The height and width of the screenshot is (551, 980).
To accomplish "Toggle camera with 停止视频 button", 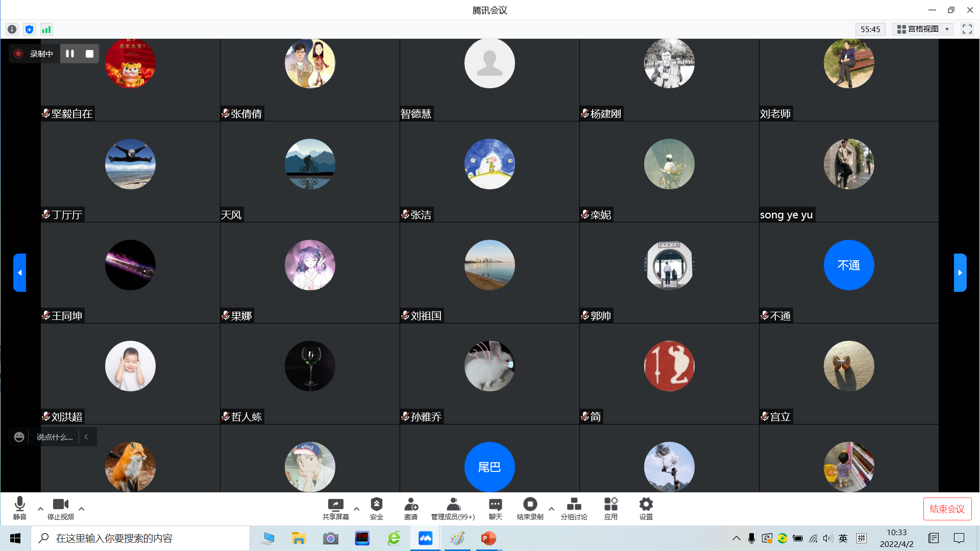I will coord(61,509).
